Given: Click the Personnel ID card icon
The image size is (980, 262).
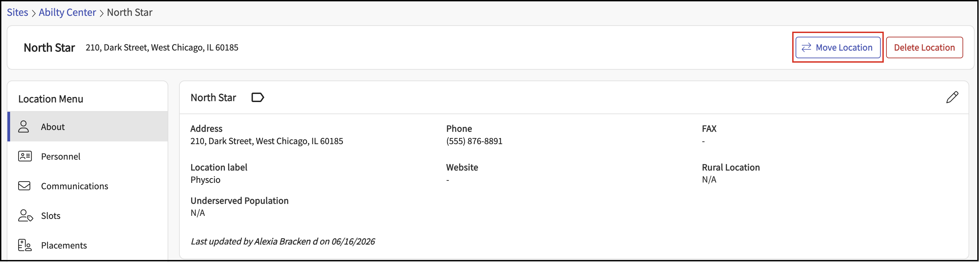Looking at the screenshot, I should click(25, 156).
